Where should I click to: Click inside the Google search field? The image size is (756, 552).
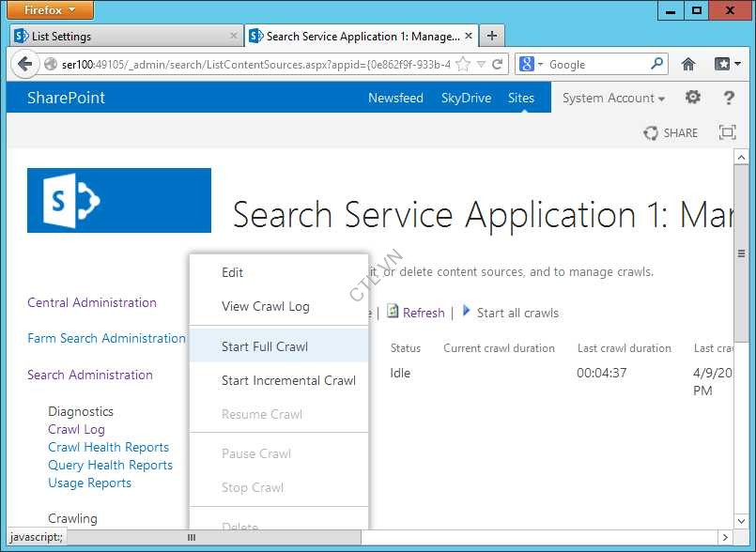coord(596,65)
